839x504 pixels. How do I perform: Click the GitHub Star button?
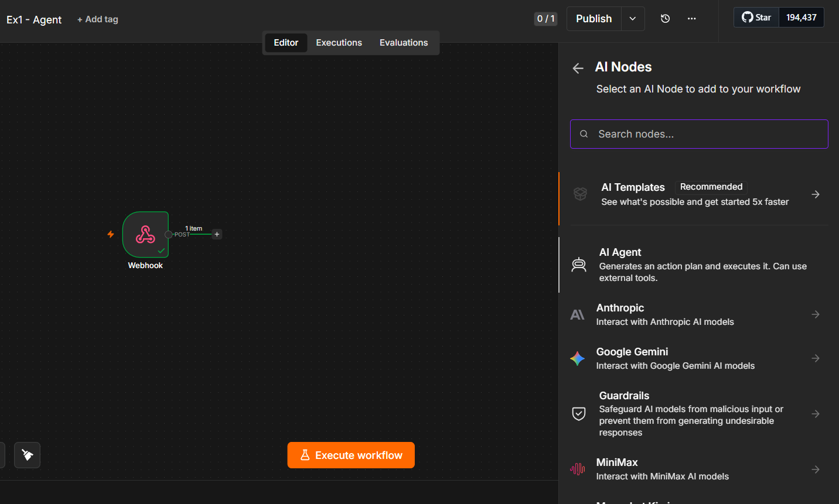point(756,18)
